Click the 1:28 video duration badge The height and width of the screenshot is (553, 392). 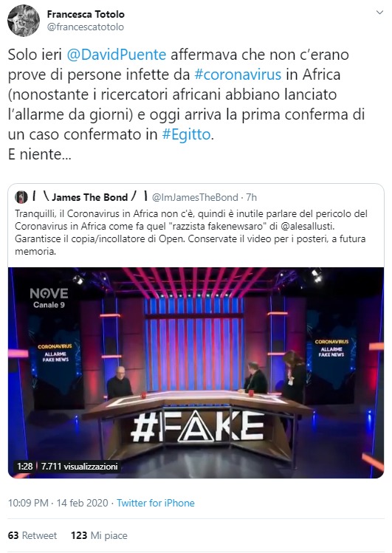click(x=24, y=466)
